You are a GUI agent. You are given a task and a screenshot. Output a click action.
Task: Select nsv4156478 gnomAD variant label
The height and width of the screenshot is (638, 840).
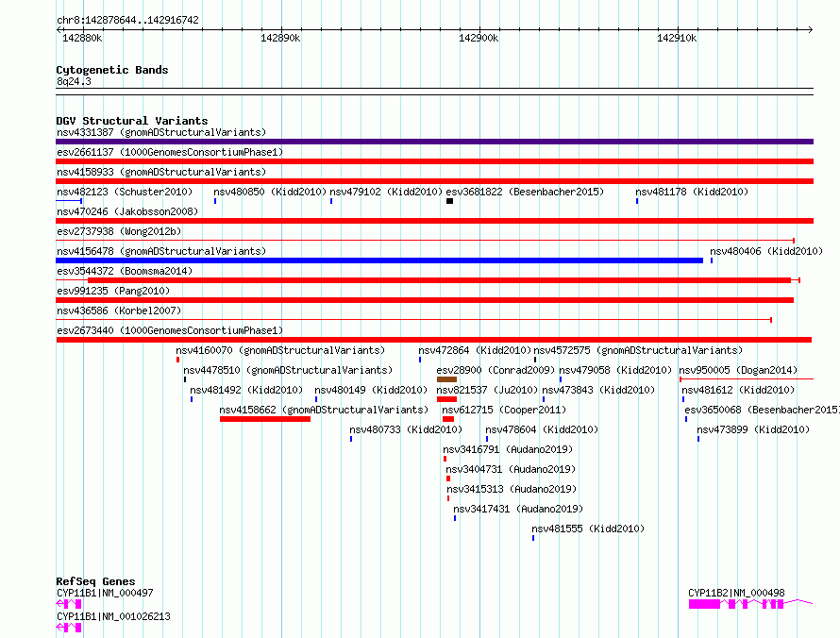point(161,251)
